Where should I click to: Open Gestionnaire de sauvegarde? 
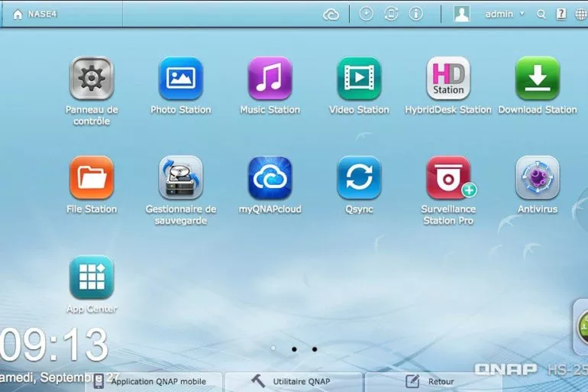(x=181, y=178)
